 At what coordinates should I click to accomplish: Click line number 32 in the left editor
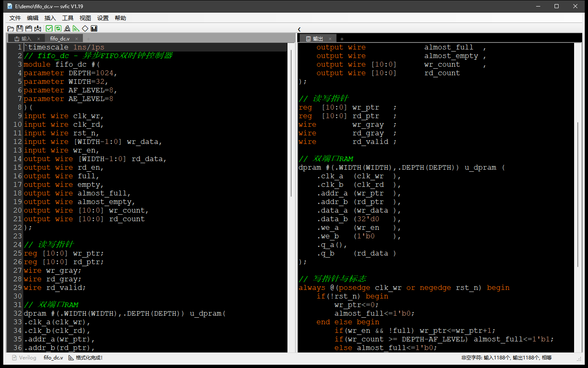[18, 314]
